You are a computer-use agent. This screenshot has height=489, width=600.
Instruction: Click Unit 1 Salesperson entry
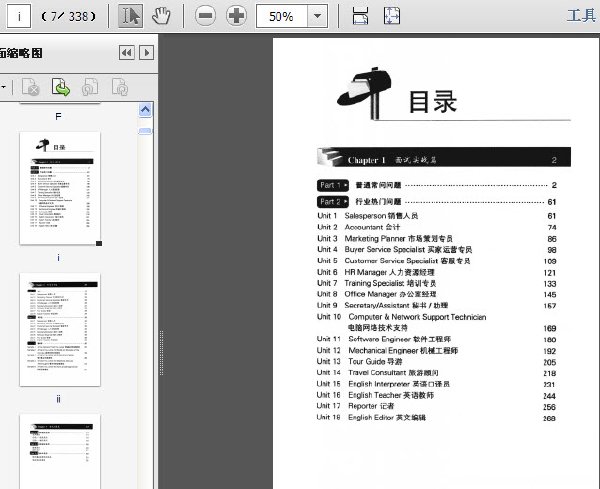tap(437, 216)
